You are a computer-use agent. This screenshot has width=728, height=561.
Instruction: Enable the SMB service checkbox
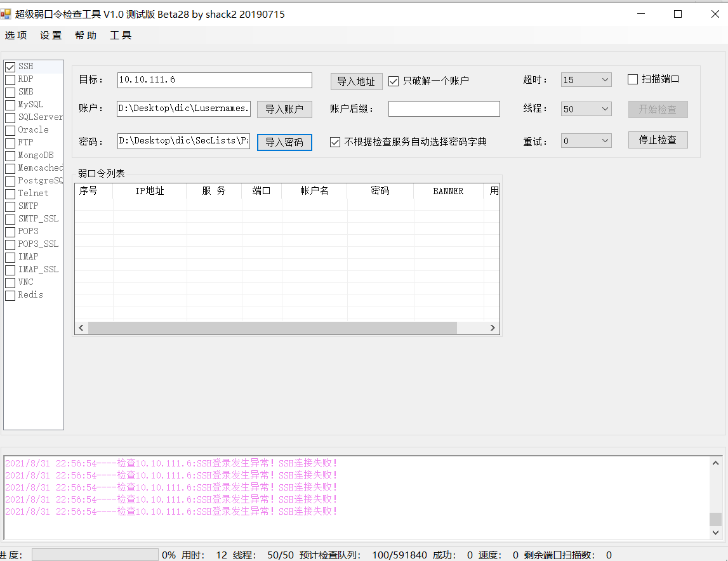[10, 92]
